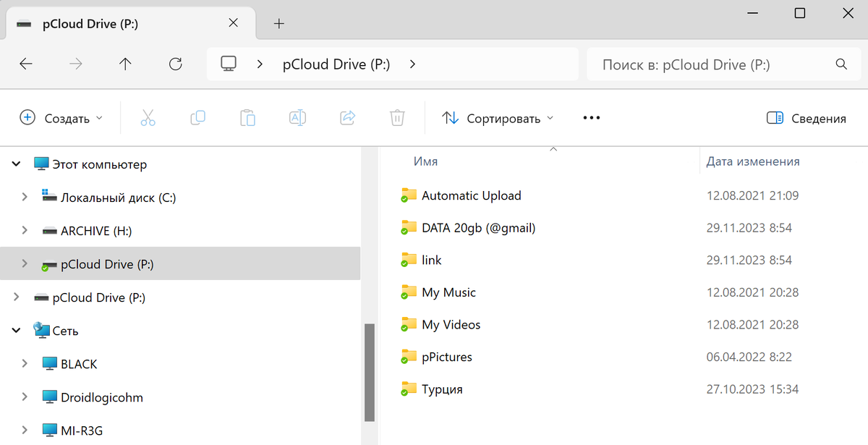The image size is (868, 445).
Task: Go up one level with up arrow
Action: pyautogui.click(x=125, y=64)
